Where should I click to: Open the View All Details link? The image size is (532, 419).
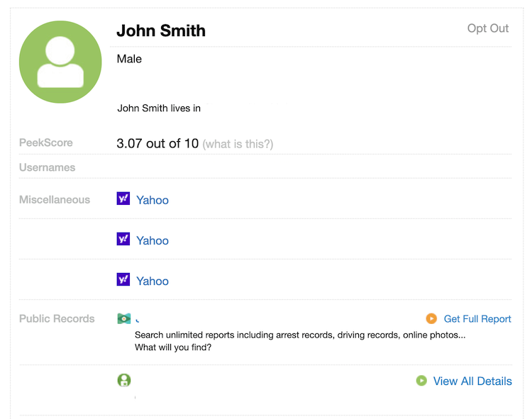472,381
